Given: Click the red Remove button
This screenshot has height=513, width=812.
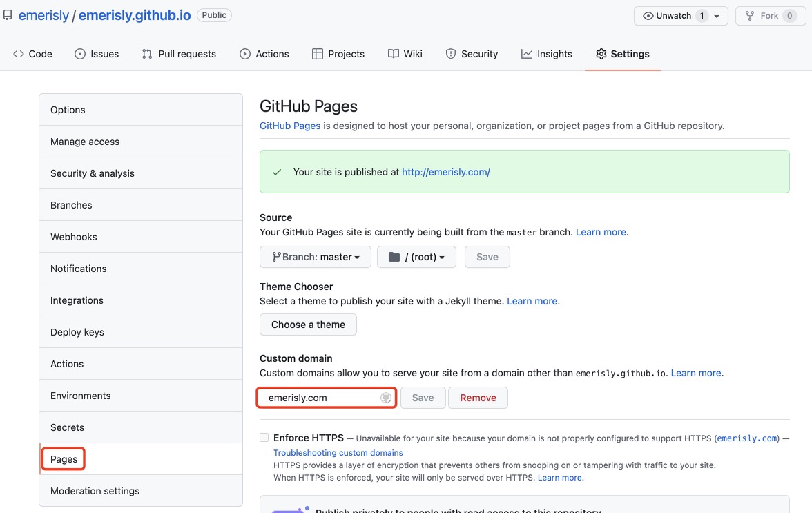Looking at the screenshot, I should [x=478, y=398].
